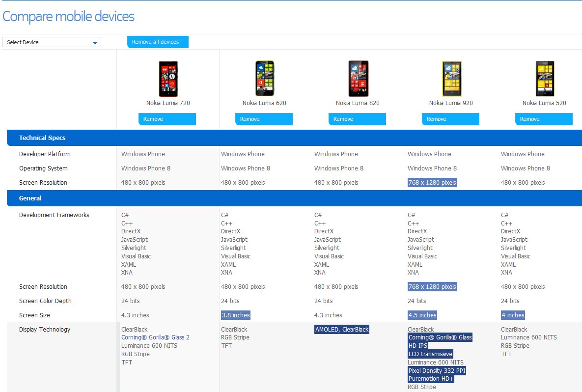Click the HD IPS display value
The height and width of the screenshot is (392, 582).
[418, 346]
